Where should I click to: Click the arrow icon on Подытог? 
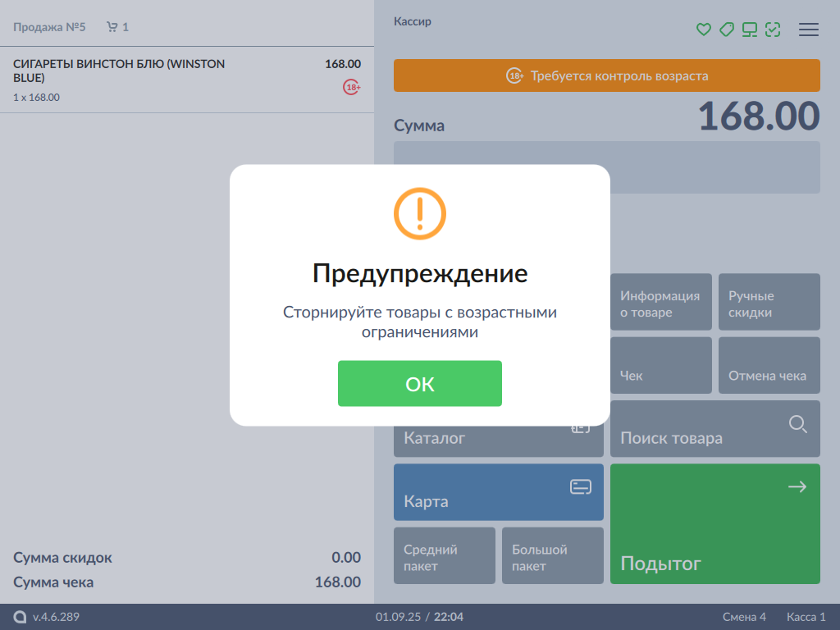click(x=797, y=486)
